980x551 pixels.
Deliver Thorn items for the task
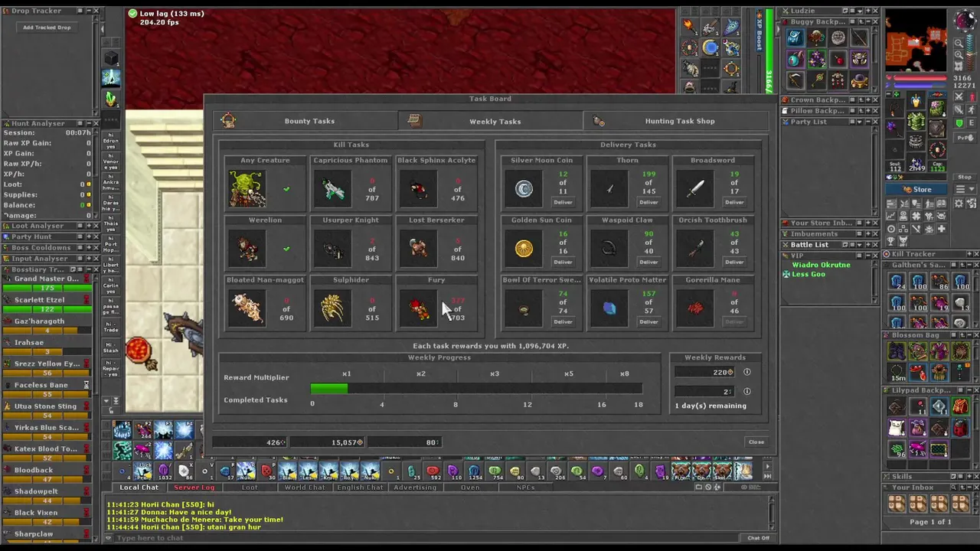648,202
